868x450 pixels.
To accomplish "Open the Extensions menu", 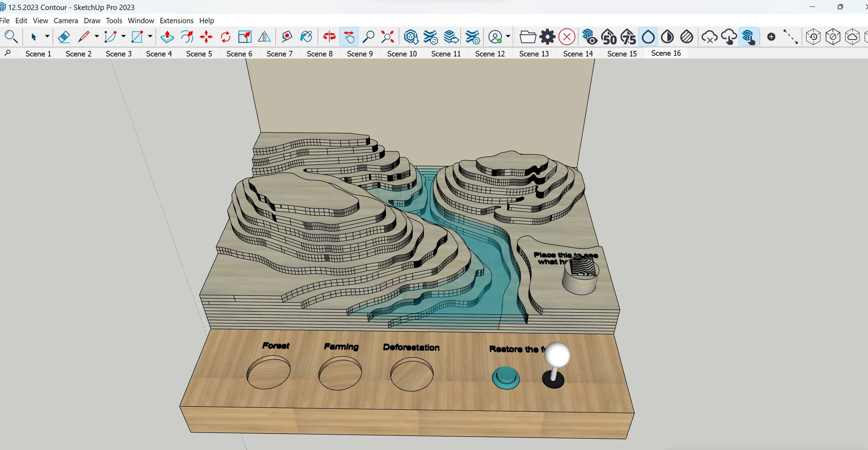I will coord(176,21).
